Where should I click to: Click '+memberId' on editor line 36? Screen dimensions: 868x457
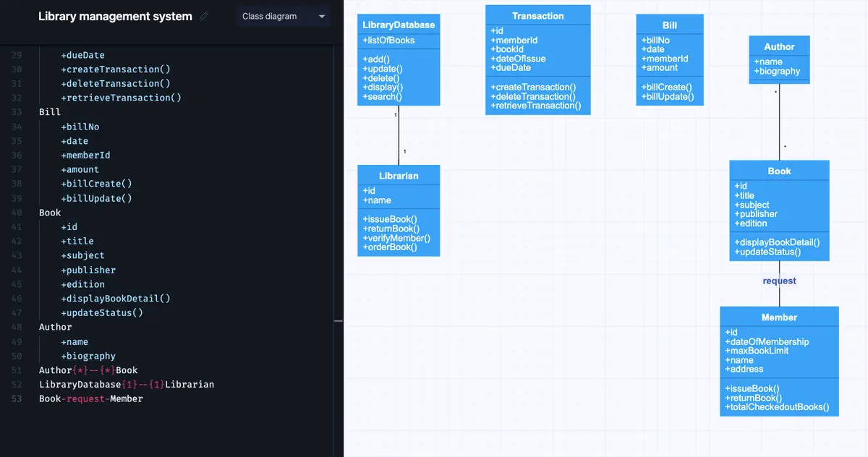pyautogui.click(x=85, y=155)
